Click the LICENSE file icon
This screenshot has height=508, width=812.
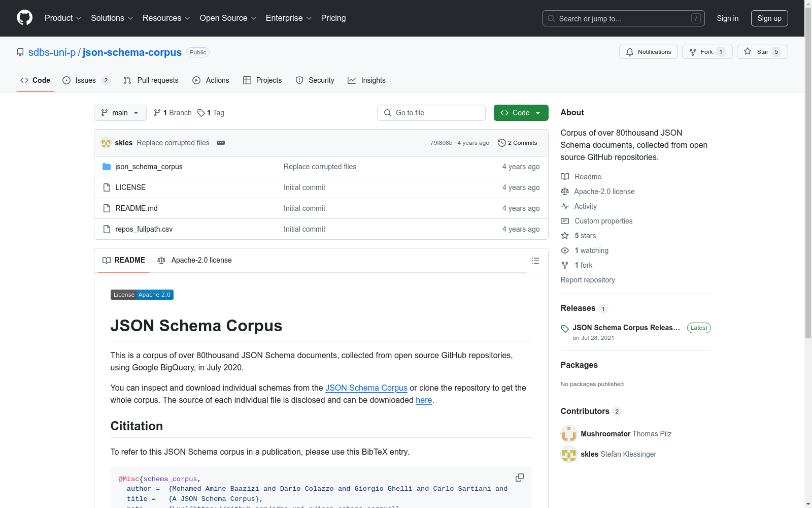(x=107, y=187)
